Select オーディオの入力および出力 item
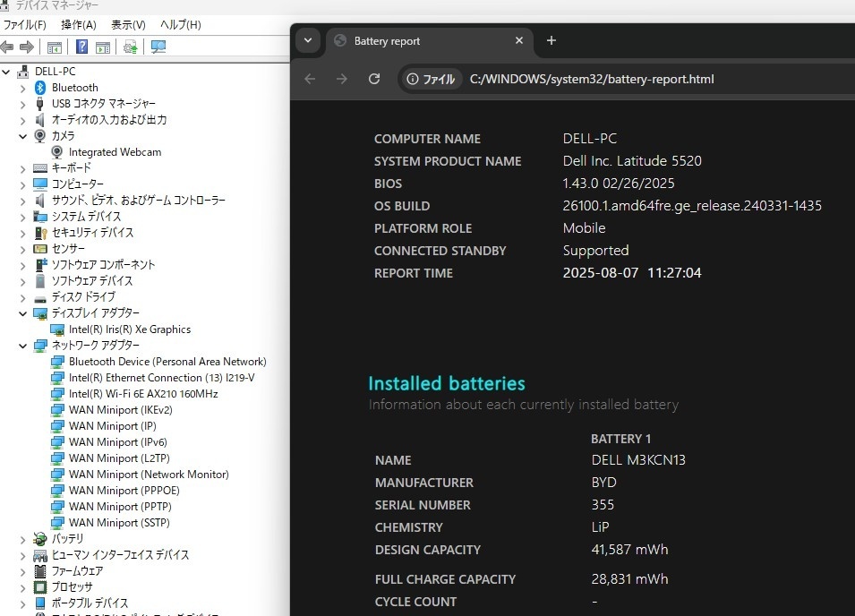Viewport: 855px width, 616px height. (109, 120)
